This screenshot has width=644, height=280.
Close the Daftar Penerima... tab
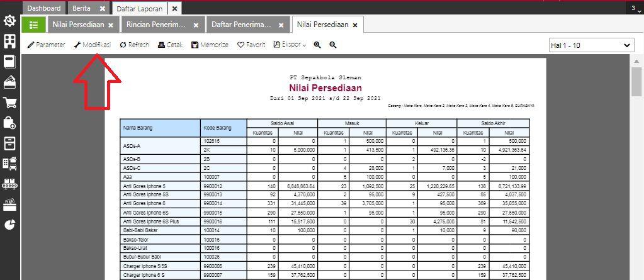281,25
